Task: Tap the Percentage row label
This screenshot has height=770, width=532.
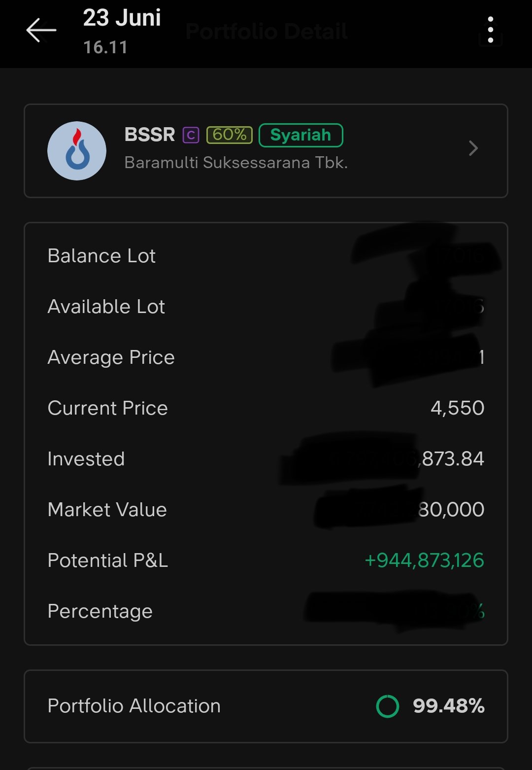Action: 100,612
